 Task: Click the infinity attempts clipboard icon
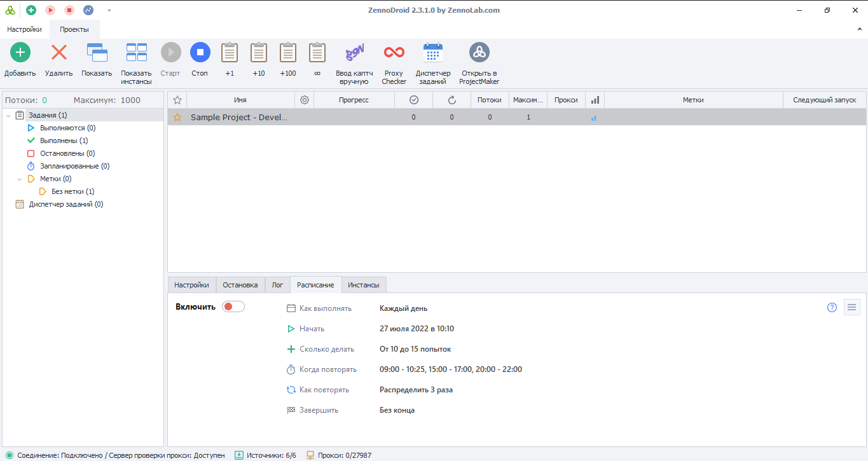[317, 52]
